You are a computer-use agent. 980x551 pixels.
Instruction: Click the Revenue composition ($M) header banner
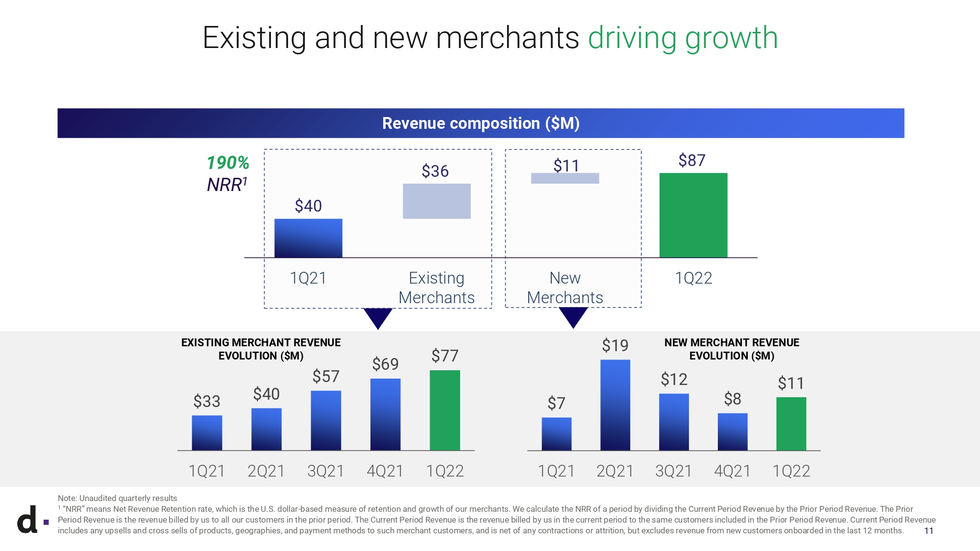coord(481,123)
